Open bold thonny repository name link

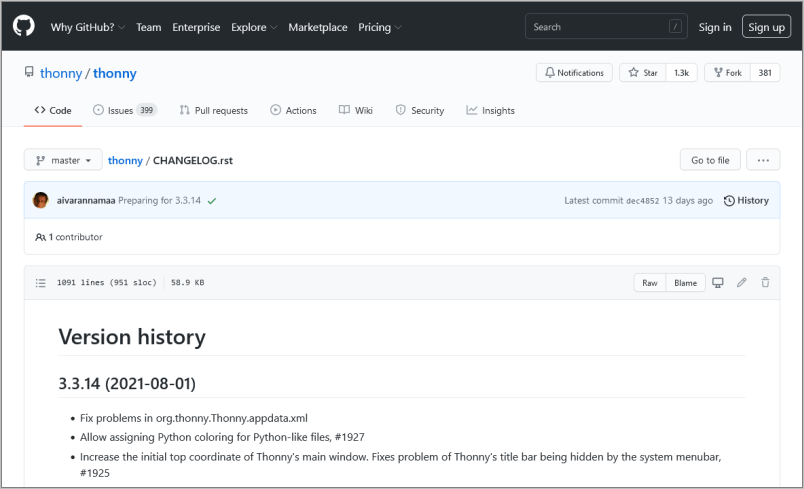coord(115,73)
